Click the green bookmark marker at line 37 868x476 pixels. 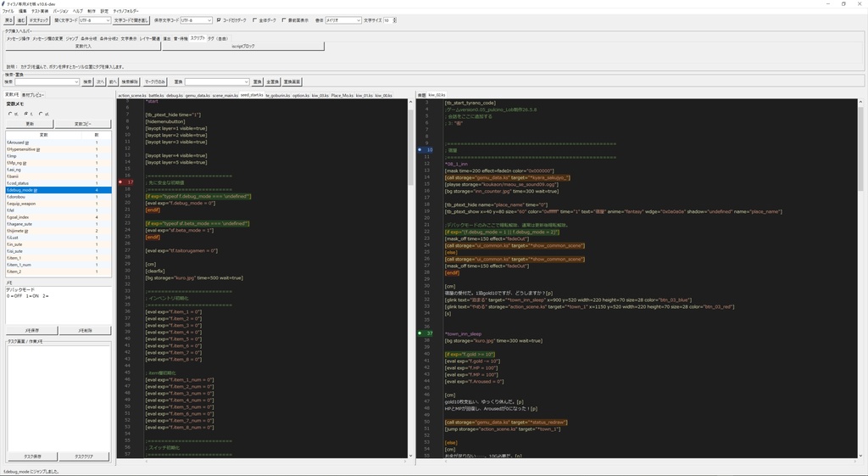(420, 333)
